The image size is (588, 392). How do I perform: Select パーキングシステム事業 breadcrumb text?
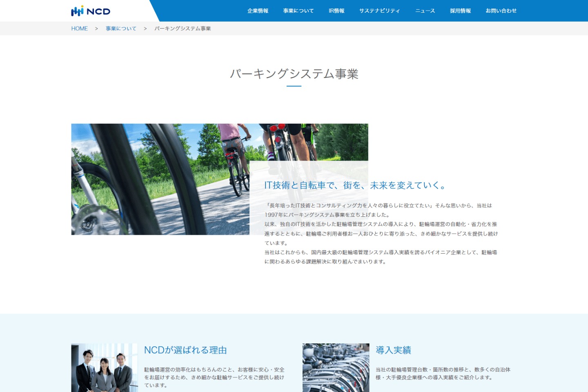click(x=183, y=28)
